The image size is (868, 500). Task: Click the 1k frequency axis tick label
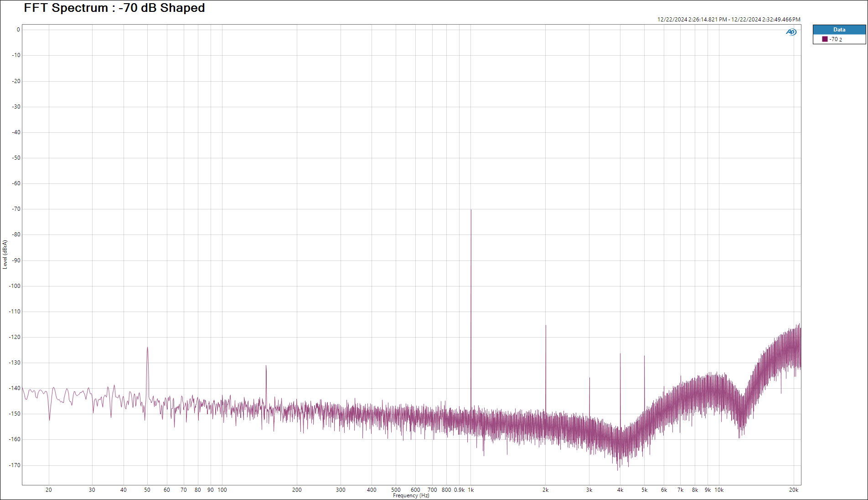click(471, 490)
